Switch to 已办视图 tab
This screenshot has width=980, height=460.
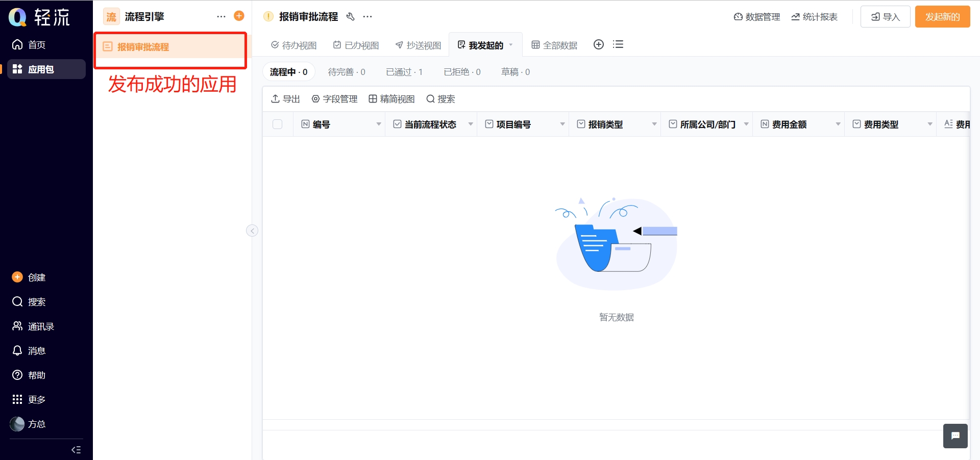(x=356, y=45)
